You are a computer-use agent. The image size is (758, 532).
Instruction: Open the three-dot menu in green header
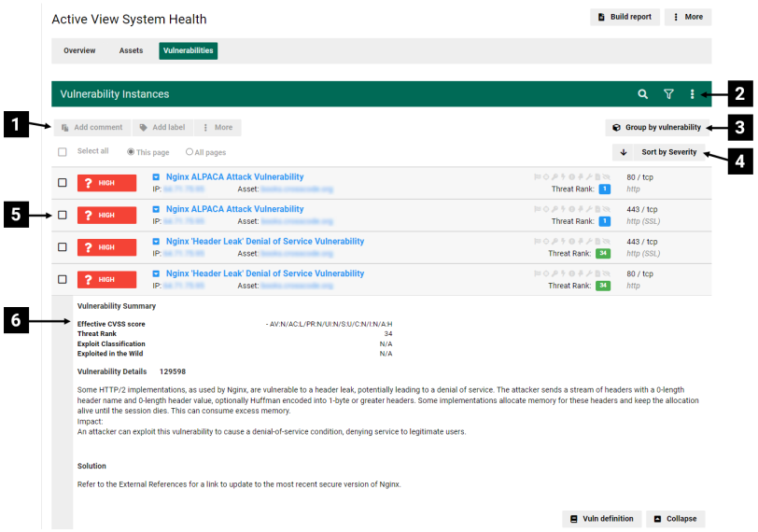(692, 94)
